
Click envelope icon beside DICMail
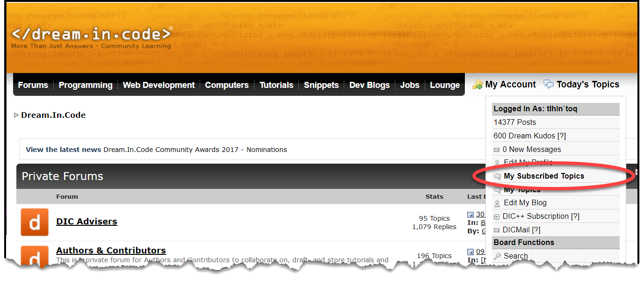(x=497, y=231)
